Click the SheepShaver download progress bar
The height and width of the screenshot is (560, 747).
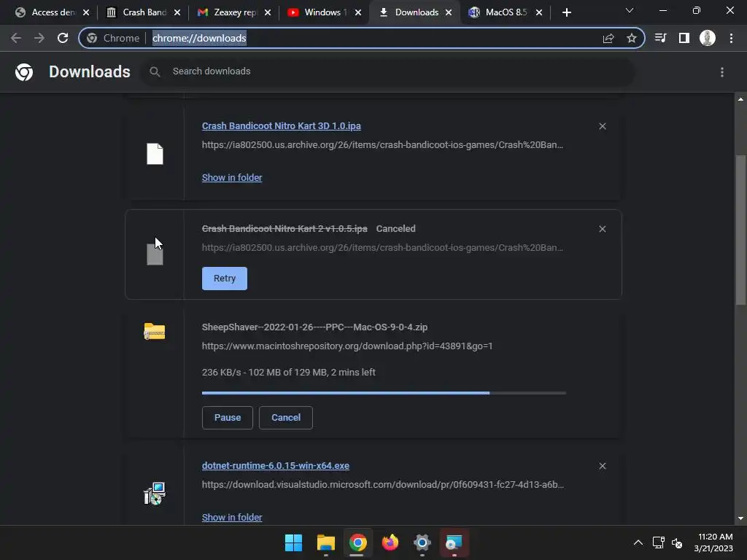click(x=384, y=393)
